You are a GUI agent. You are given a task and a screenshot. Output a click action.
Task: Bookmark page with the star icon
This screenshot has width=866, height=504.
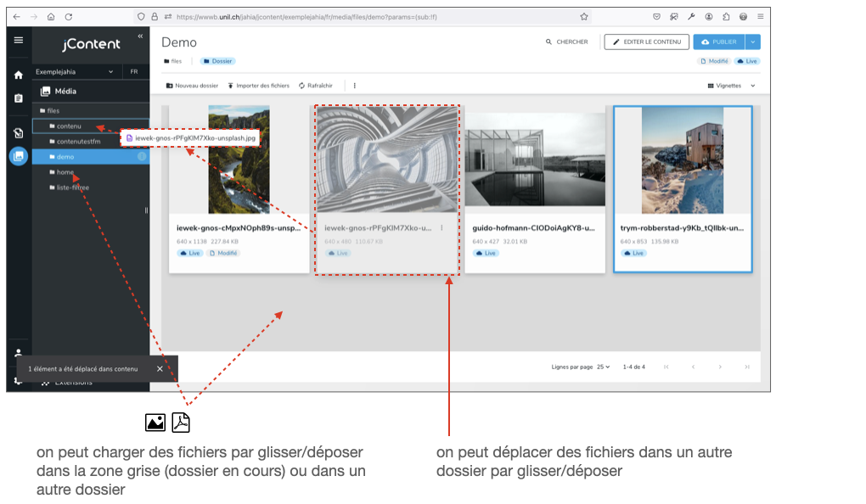(584, 16)
